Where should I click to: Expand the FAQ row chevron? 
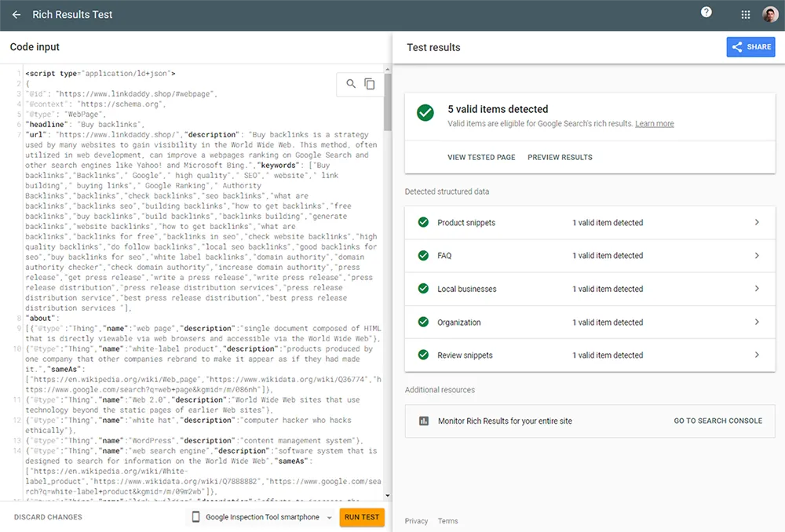[x=757, y=255]
